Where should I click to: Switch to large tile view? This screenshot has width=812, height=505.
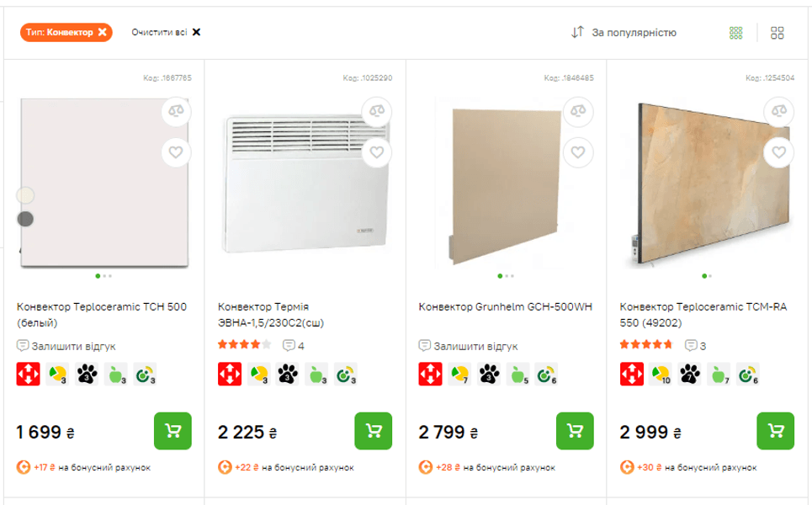pos(778,33)
